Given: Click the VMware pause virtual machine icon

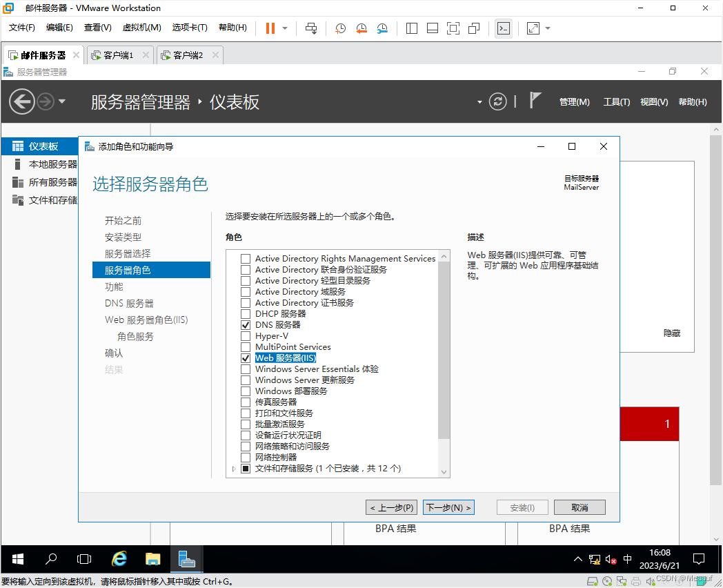Looking at the screenshot, I should coord(270,28).
